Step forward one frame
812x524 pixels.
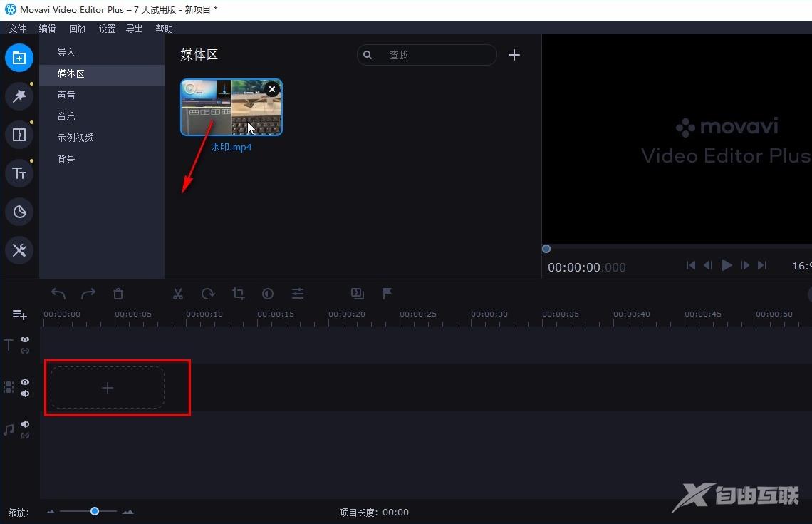pos(744,265)
